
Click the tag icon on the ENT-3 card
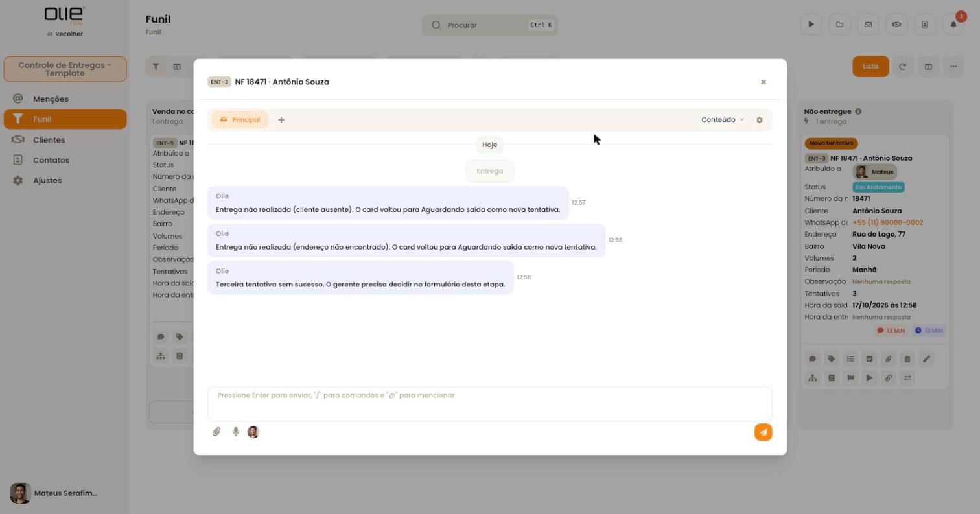click(832, 359)
